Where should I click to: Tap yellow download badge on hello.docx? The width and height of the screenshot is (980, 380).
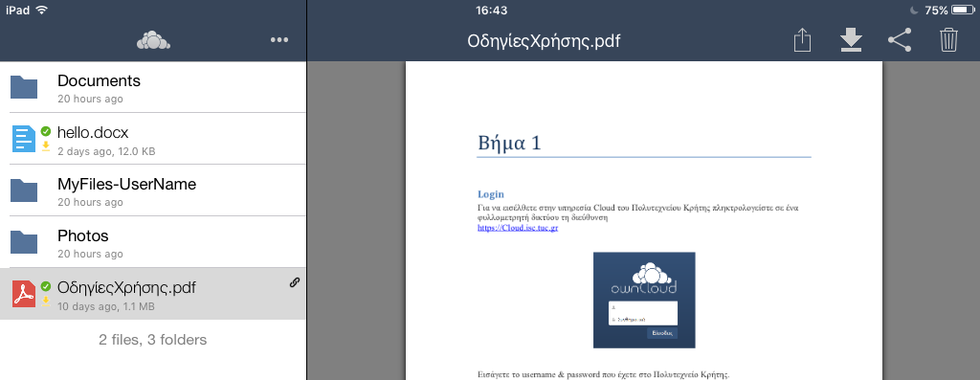click(46, 146)
